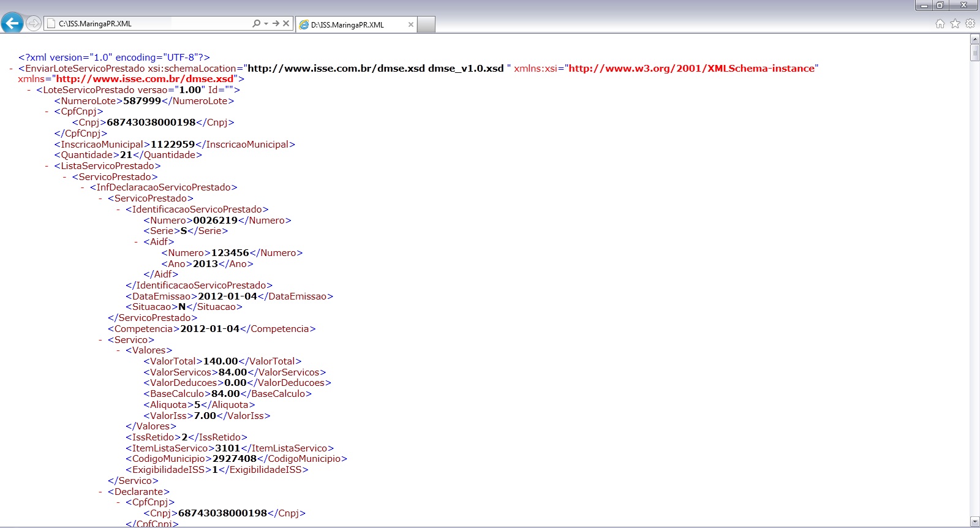Click the BaseCalculo element line

point(228,394)
